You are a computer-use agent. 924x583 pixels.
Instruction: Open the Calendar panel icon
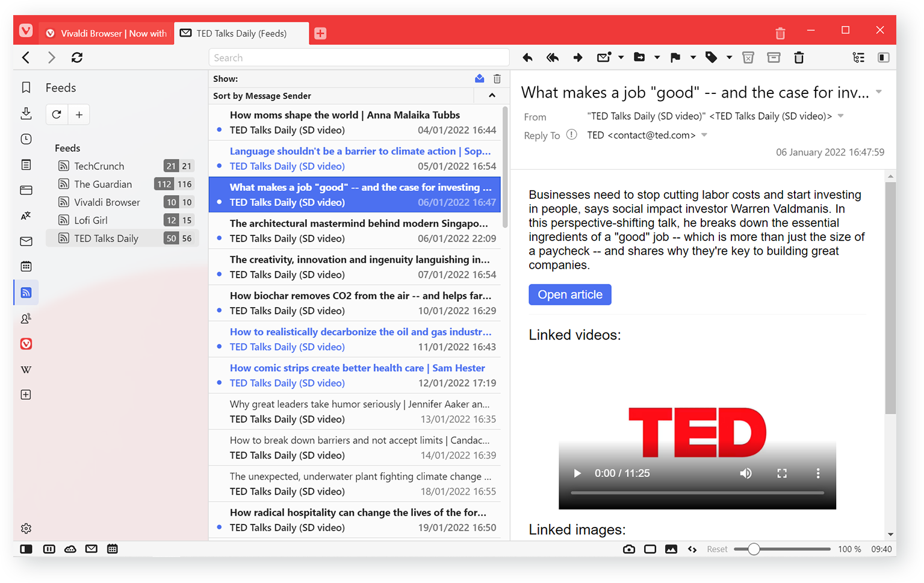click(x=26, y=266)
